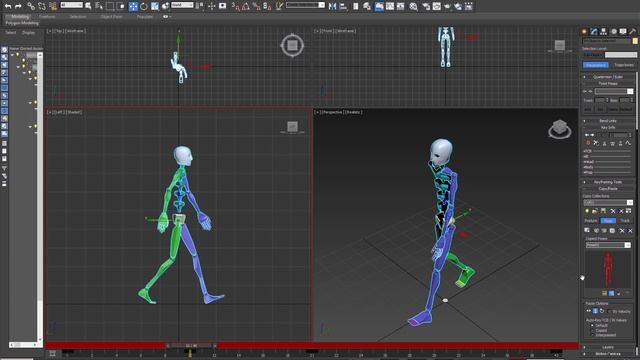
Task: Expand the Keyframing Tools rollout
Action: pos(608,182)
